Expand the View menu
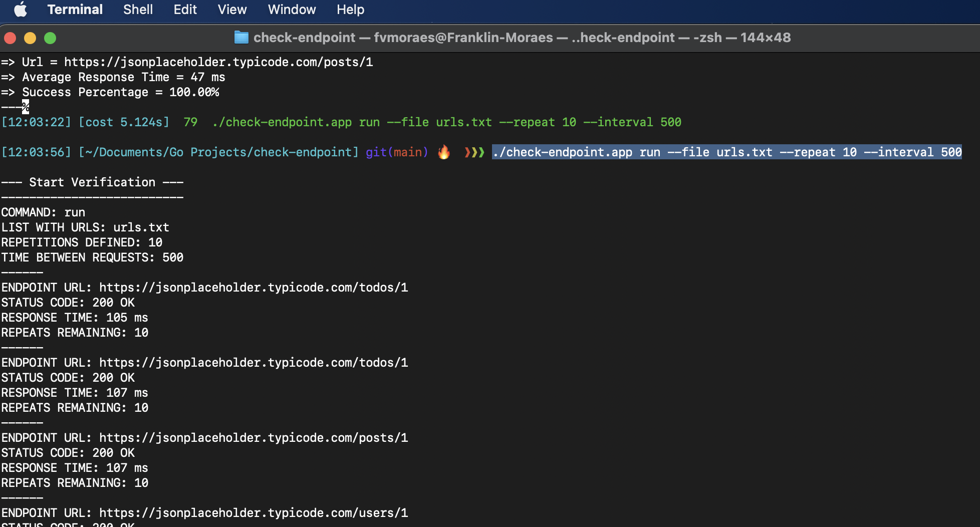 coord(232,10)
